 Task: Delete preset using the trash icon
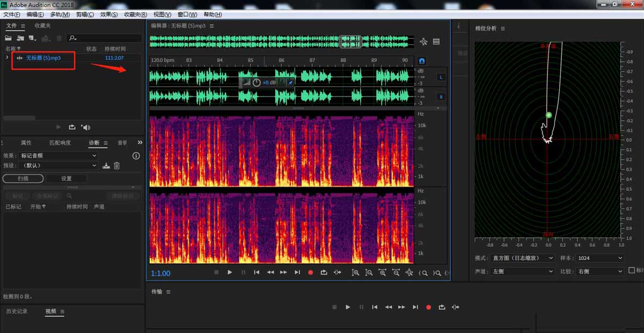click(x=116, y=166)
